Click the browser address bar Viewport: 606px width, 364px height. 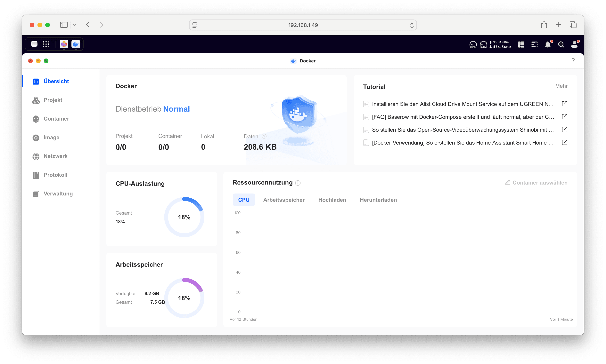point(303,25)
